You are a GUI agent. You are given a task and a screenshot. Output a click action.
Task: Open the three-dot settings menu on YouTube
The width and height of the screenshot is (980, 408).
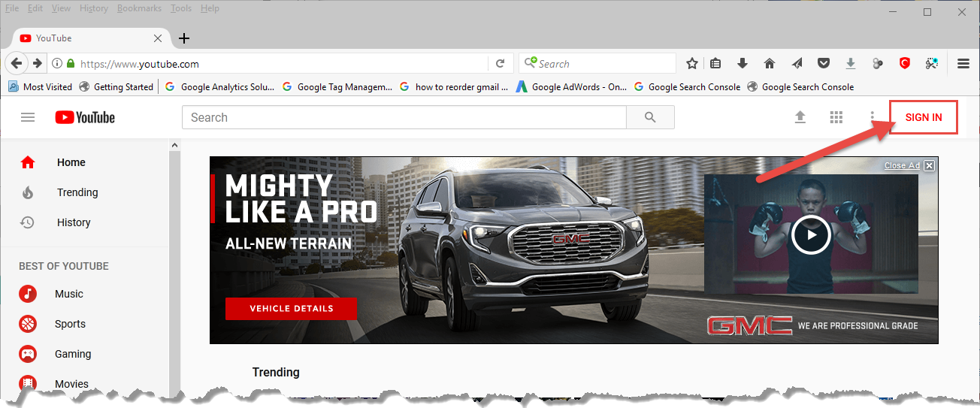873,117
